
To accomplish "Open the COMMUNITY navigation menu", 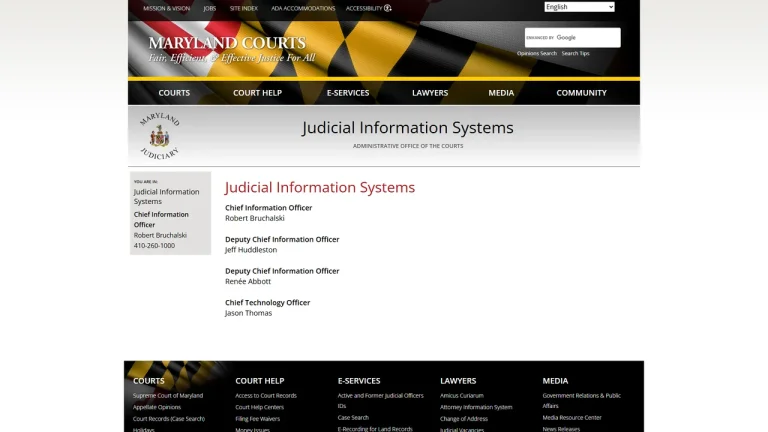I will point(581,93).
